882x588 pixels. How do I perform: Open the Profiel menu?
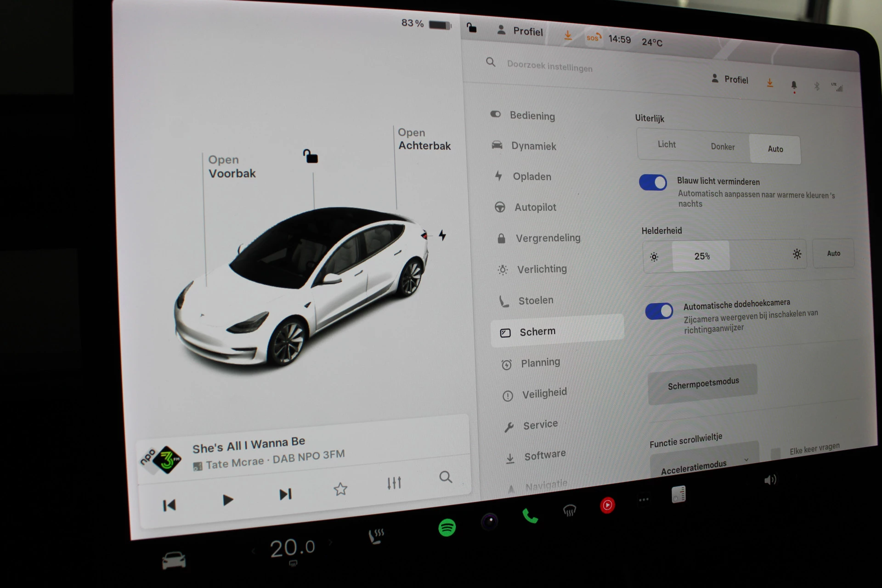[520, 31]
